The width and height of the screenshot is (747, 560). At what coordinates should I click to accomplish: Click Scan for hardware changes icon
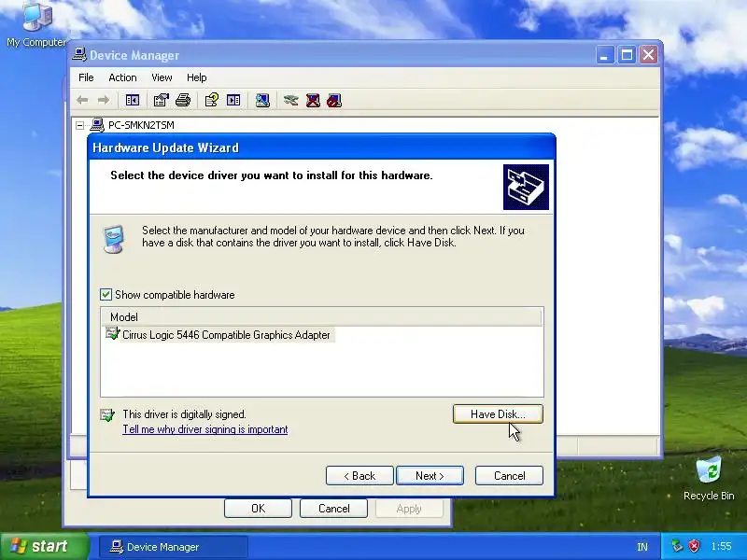262,101
